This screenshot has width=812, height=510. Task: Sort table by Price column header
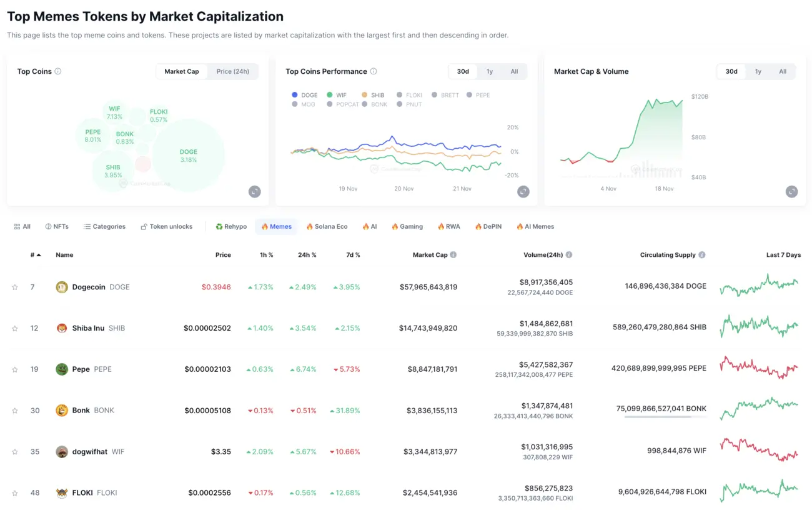coord(223,255)
